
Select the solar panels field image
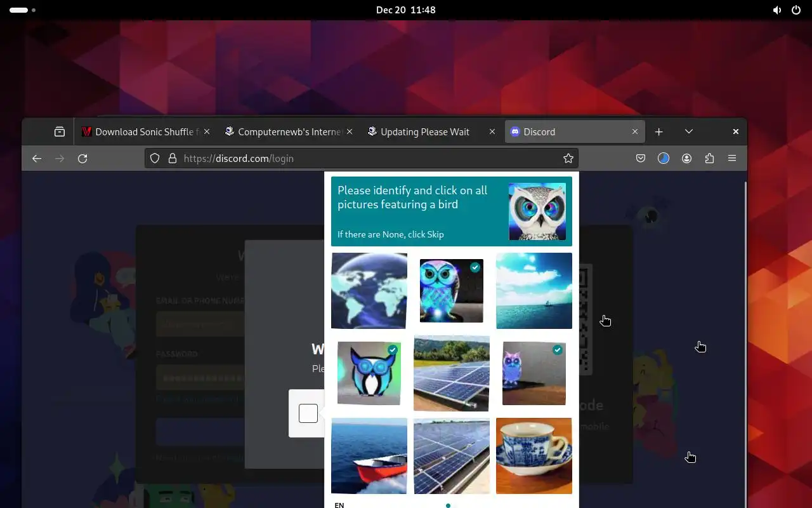(452, 373)
